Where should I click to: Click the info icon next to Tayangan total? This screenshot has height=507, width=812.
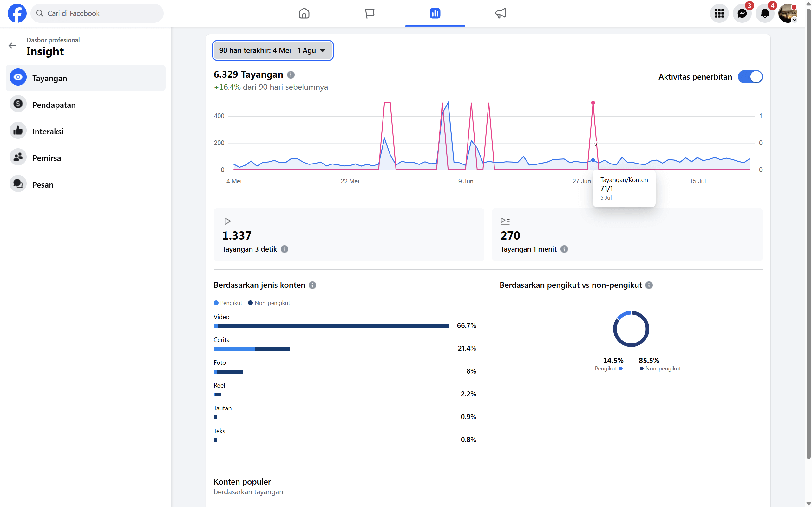[291, 75]
